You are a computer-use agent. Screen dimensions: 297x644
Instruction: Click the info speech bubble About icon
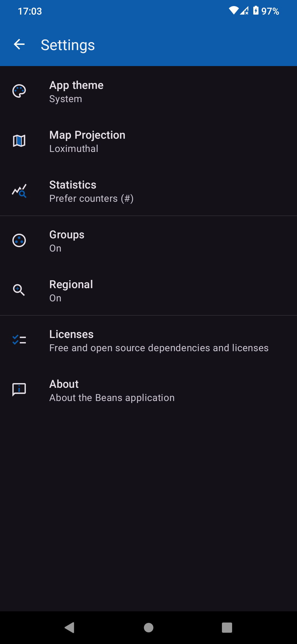tap(19, 390)
